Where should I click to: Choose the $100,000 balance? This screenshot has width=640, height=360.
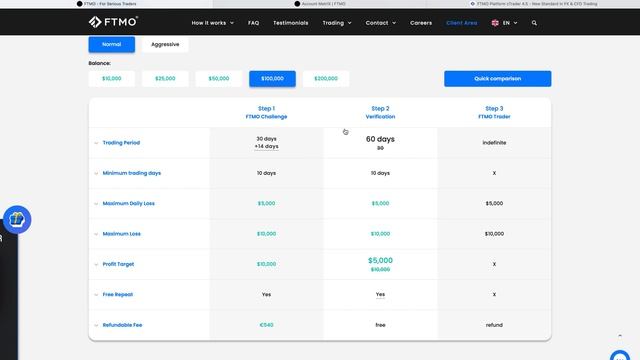point(272,79)
